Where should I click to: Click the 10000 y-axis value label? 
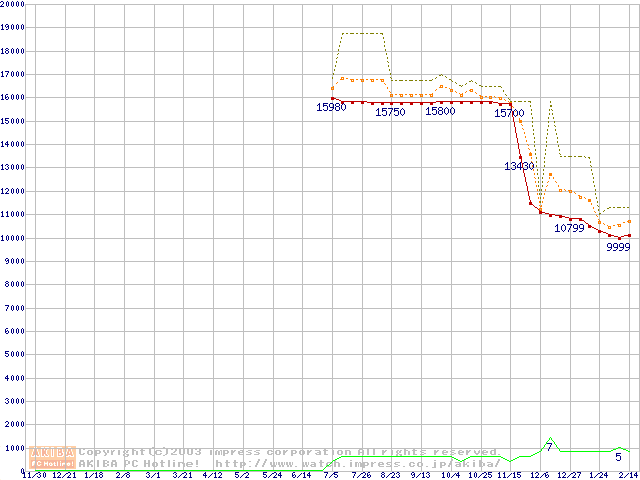13,238
